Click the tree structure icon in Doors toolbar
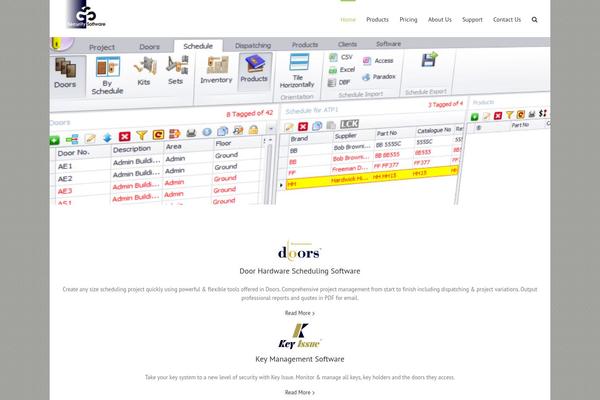The image size is (600, 400). 72,139
